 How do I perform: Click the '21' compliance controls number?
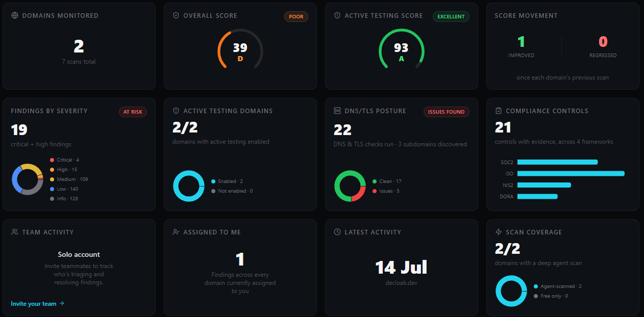pyautogui.click(x=503, y=127)
